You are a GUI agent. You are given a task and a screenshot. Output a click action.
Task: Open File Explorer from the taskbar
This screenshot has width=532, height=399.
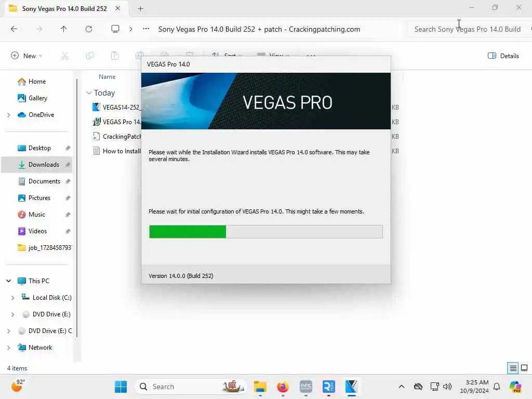point(260,387)
